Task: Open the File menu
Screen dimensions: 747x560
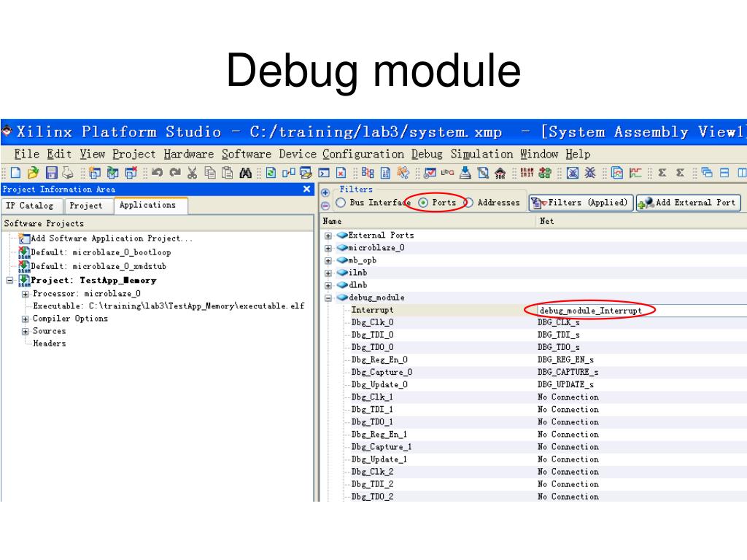Action: [27, 155]
